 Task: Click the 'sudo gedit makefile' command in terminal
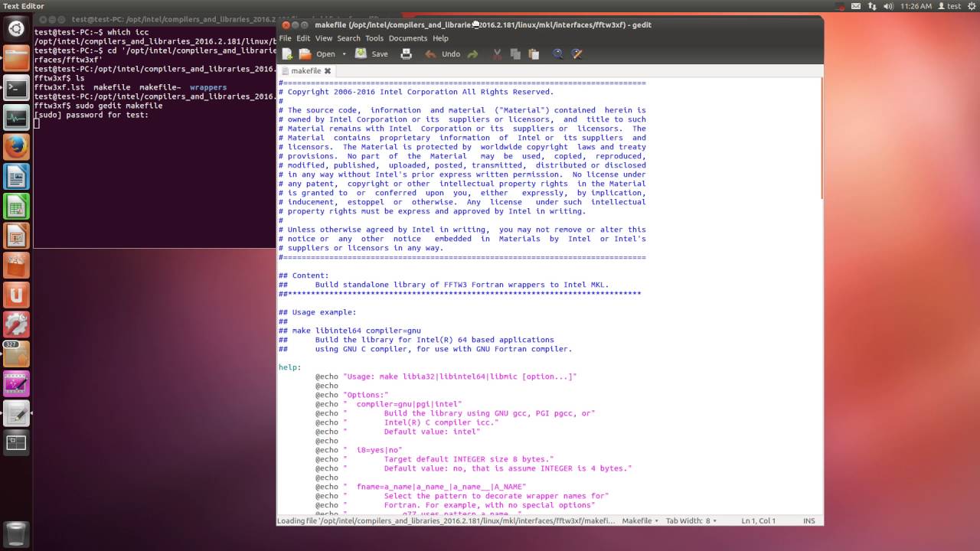[119, 106]
